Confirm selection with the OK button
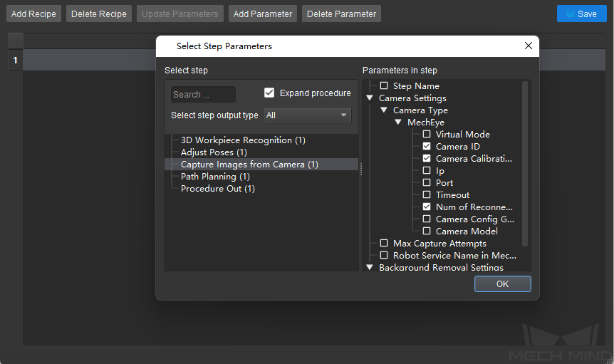This screenshot has height=364, width=614. (x=502, y=284)
